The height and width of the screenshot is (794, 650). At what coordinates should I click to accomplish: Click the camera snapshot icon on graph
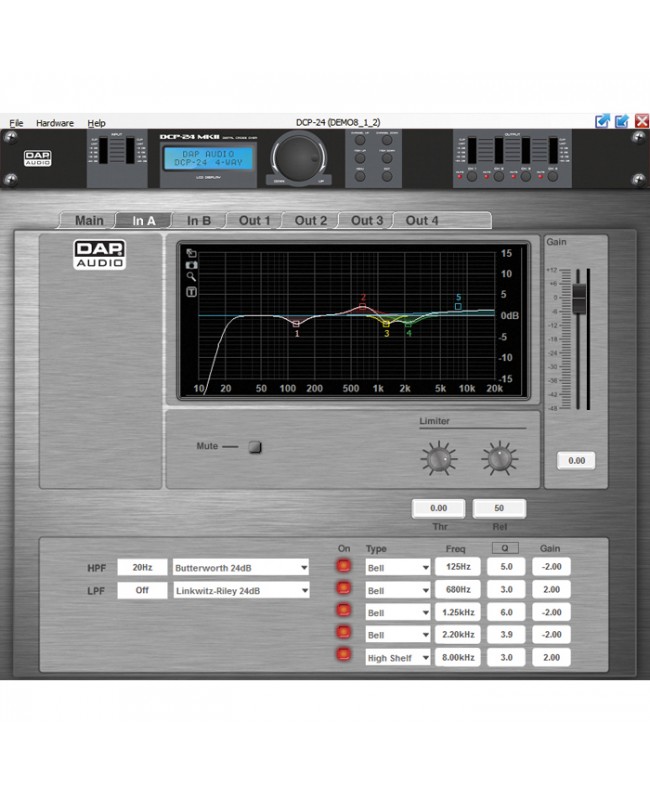(191, 265)
